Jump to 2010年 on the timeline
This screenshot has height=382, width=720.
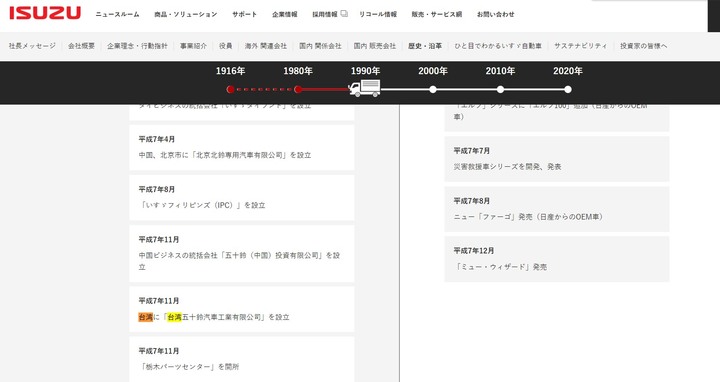pyautogui.click(x=501, y=71)
